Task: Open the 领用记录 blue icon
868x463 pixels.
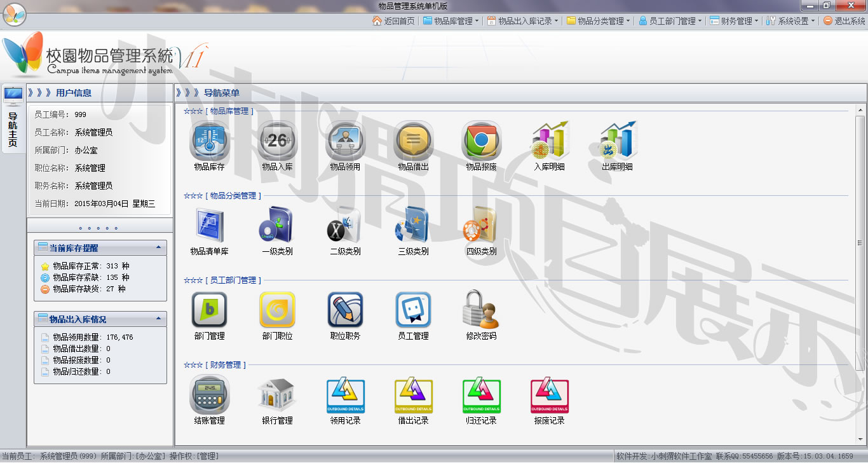Action: [x=345, y=395]
